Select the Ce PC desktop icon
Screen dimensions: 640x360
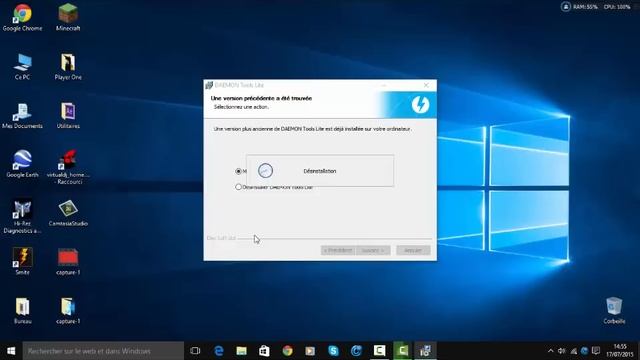tap(22, 67)
